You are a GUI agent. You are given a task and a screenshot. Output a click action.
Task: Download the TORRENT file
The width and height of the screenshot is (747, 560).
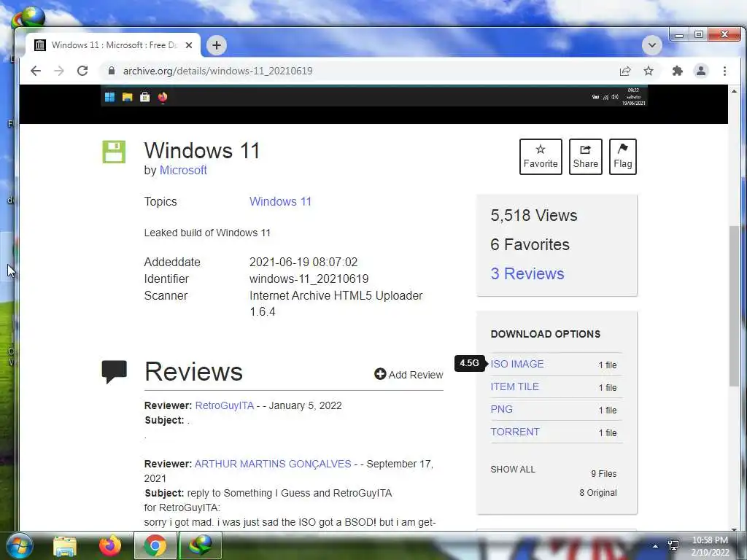(x=515, y=432)
